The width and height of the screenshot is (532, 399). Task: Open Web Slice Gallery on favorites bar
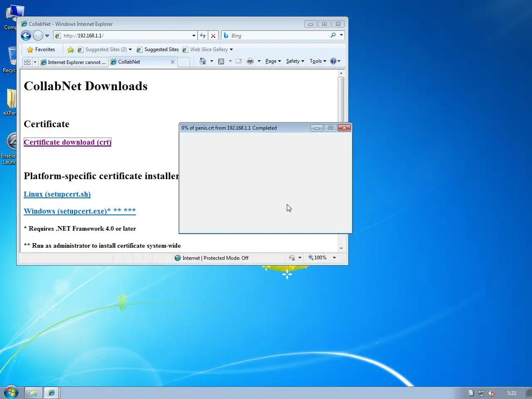pos(205,49)
